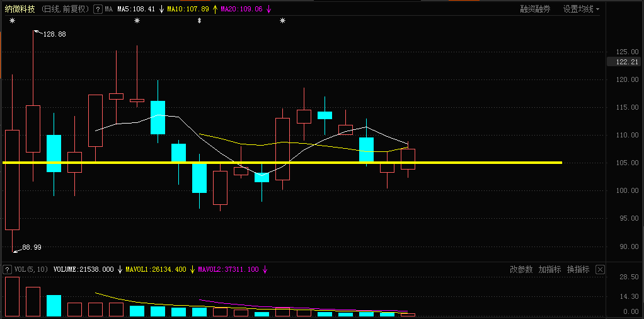Click the 纳微科技 stock name title

tap(20, 9)
